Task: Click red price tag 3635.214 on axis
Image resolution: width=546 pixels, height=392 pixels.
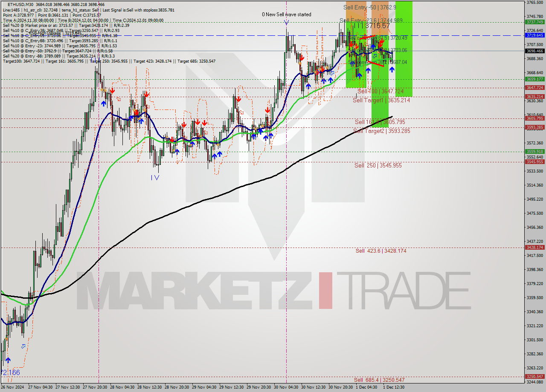Action: pos(534,97)
